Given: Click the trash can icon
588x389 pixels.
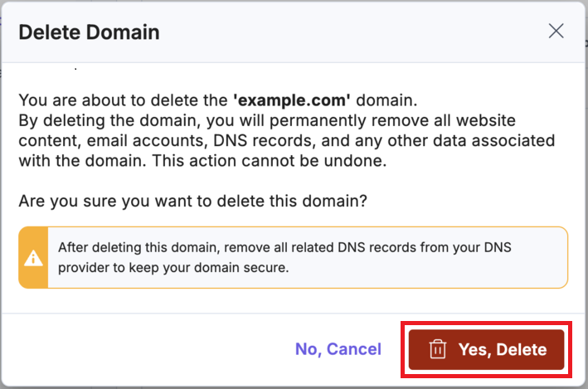Looking at the screenshot, I should pyautogui.click(x=438, y=349).
